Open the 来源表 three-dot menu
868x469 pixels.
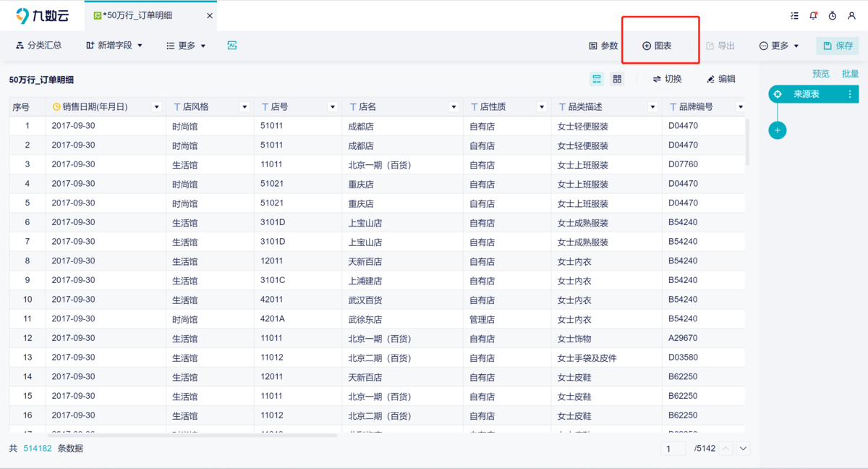tap(850, 95)
